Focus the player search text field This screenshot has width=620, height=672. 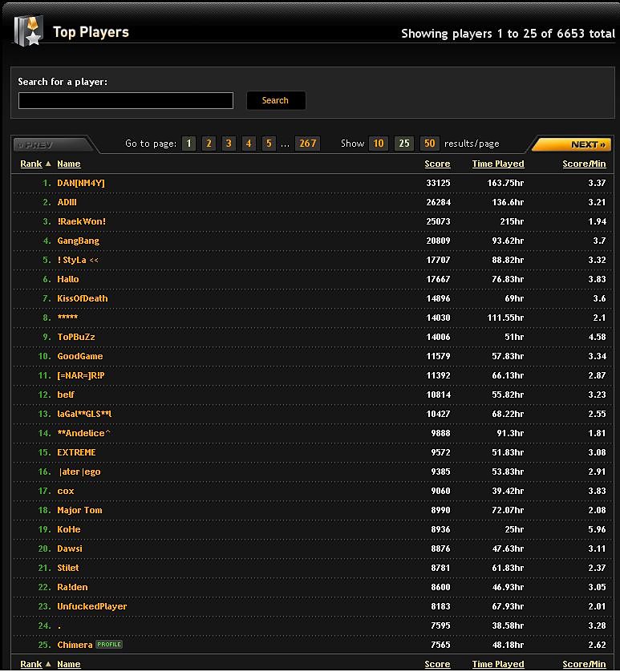point(126,101)
